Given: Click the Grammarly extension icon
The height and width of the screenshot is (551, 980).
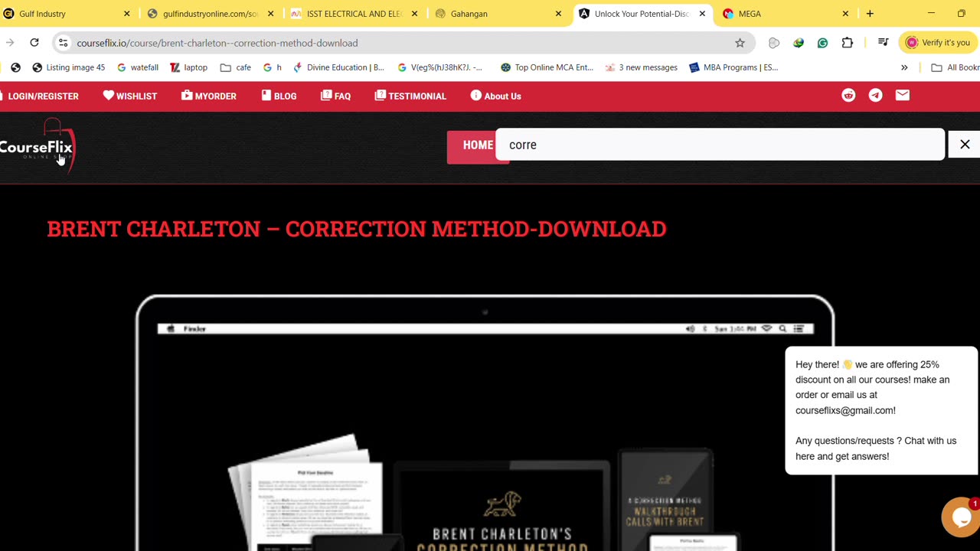Looking at the screenshot, I should point(822,43).
